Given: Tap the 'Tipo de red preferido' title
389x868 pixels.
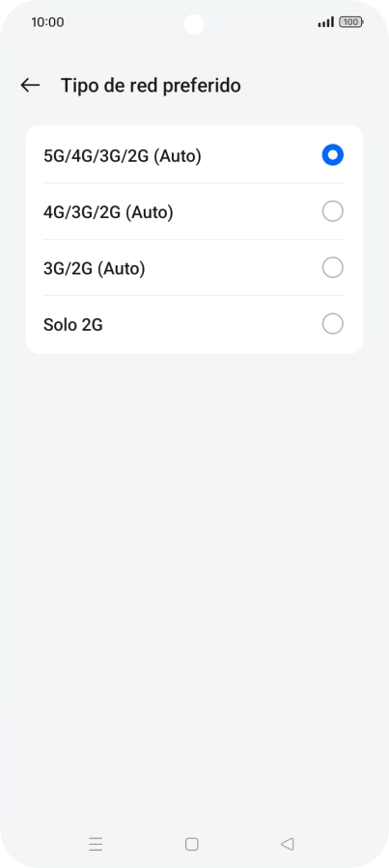Looking at the screenshot, I should pyautogui.click(x=151, y=86).
